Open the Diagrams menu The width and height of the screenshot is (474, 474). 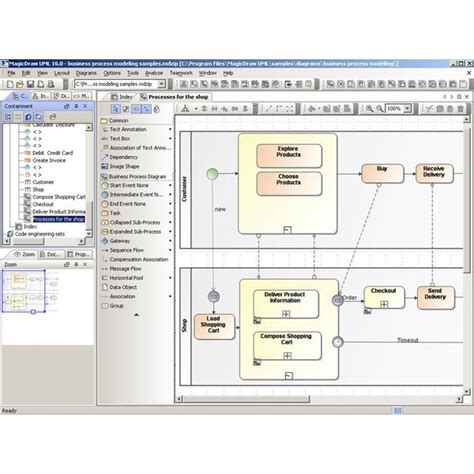coord(86,73)
